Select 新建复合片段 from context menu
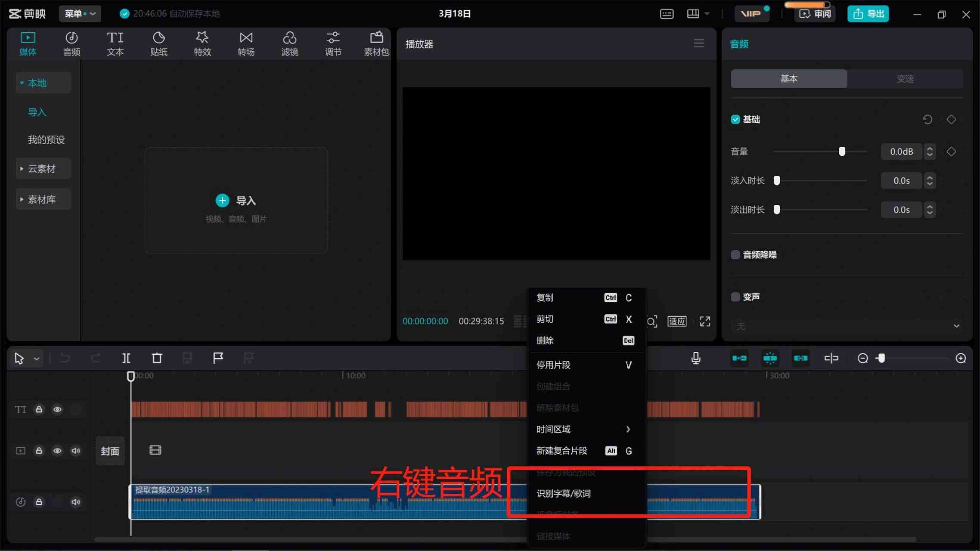This screenshot has height=551, width=980. click(x=561, y=451)
